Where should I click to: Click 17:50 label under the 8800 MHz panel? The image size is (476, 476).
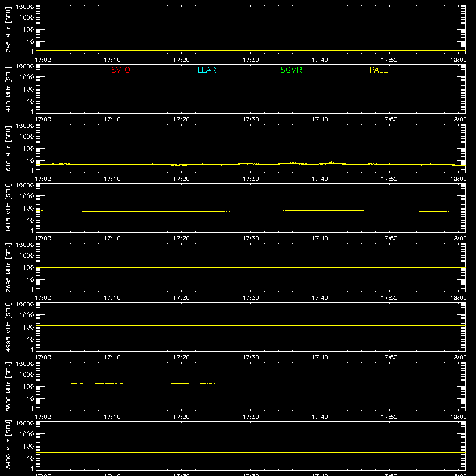pyautogui.click(x=389, y=417)
